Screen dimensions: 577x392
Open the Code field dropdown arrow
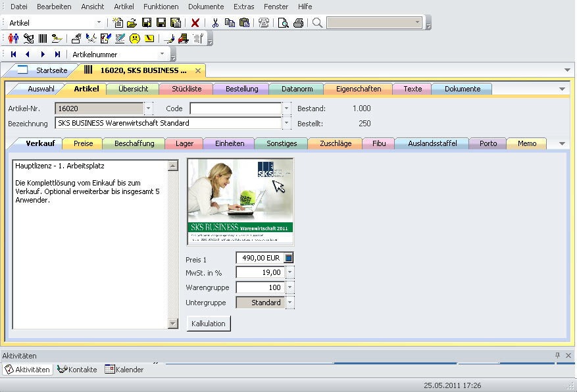tap(287, 109)
